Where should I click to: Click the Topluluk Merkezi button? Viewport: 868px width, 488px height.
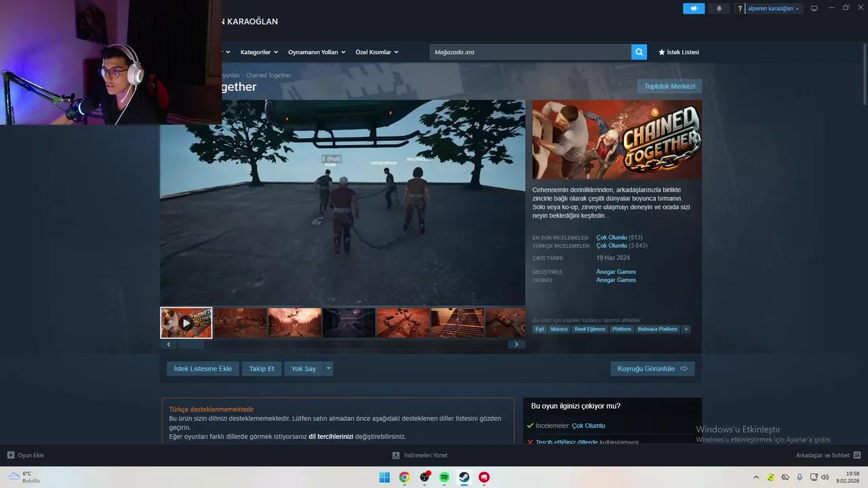tap(669, 86)
